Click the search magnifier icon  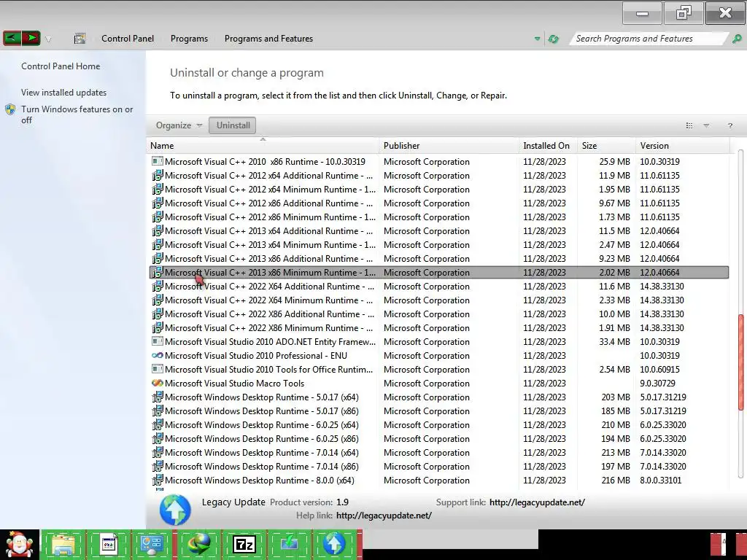pyautogui.click(x=737, y=39)
